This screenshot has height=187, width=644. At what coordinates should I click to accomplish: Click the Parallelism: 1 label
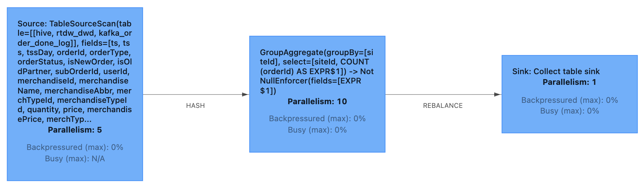click(x=569, y=82)
